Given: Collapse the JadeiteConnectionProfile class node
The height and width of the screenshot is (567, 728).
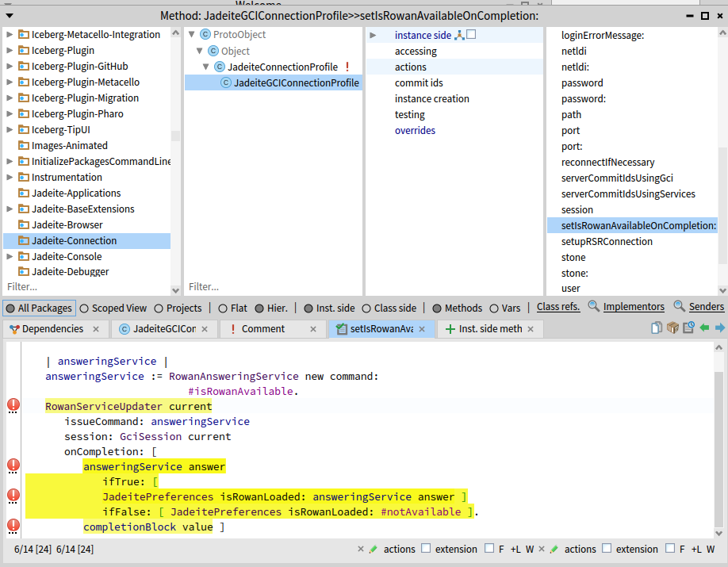Looking at the screenshot, I should tap(207, 67).
